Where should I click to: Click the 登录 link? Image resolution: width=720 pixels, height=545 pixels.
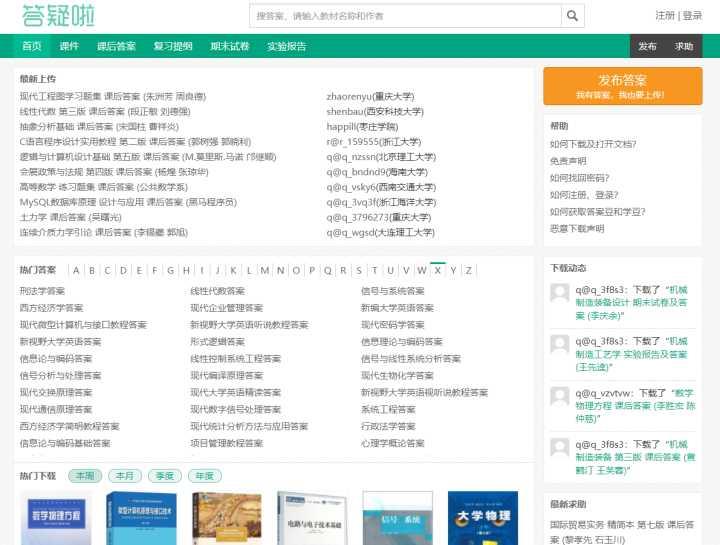[692, 16]
